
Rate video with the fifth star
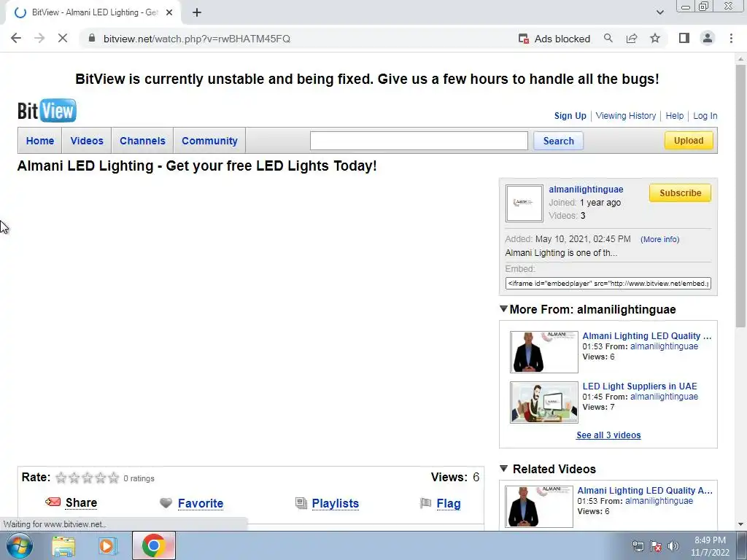tap(113, 478)
